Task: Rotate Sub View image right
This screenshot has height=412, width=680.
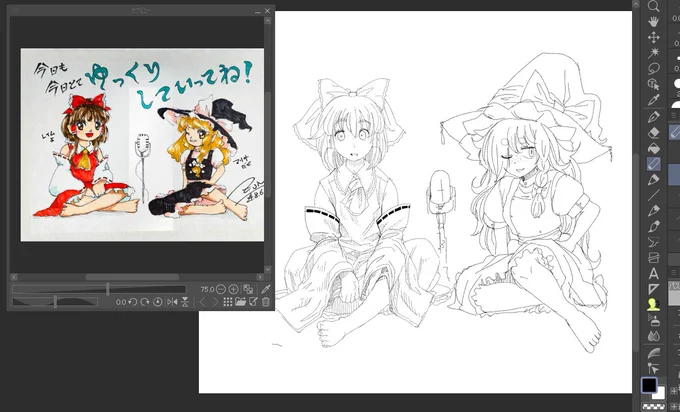Action: pyautogui.click(x=145, y=302)
